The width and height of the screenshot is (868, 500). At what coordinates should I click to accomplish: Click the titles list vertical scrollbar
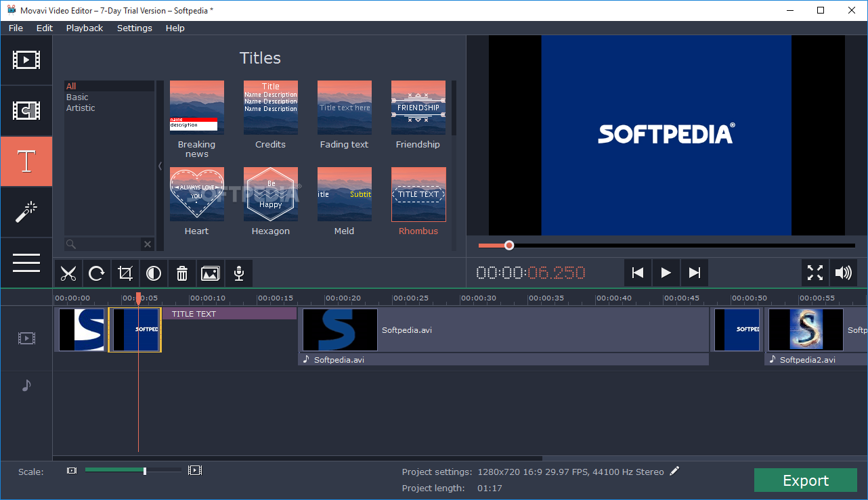coord(454,108)
